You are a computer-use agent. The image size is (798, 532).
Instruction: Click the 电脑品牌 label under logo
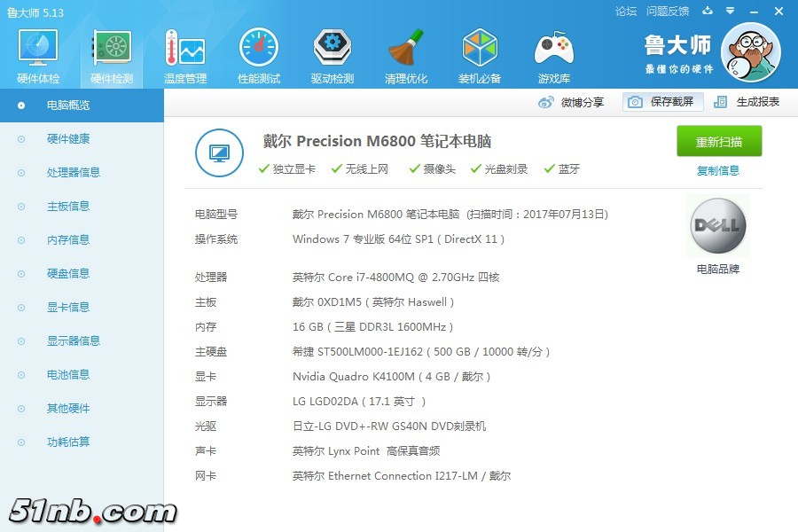point(717,269)
